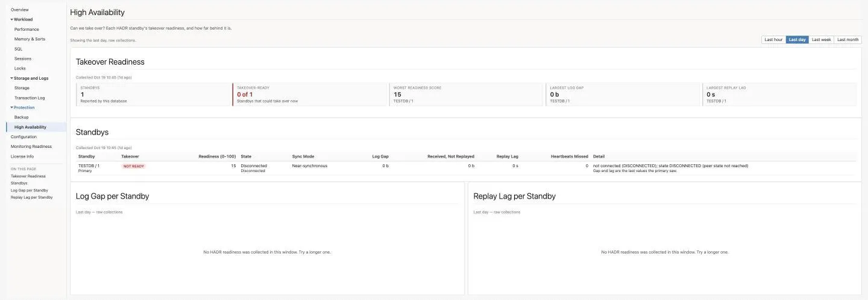The image size is (868, 300).
Task: Click the TESTDB / 1 standby row name
Action: pyautogui.click(x=89, y=165)
